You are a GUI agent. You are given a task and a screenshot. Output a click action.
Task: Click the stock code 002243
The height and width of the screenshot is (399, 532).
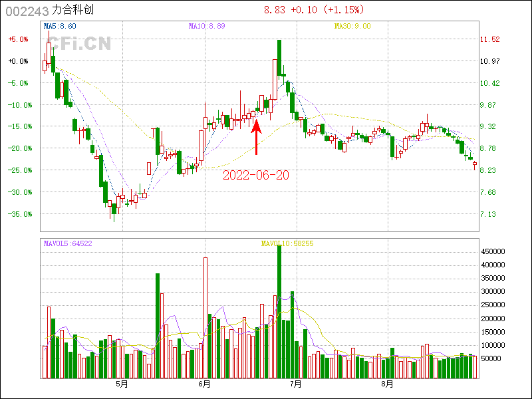coord(26,11)
